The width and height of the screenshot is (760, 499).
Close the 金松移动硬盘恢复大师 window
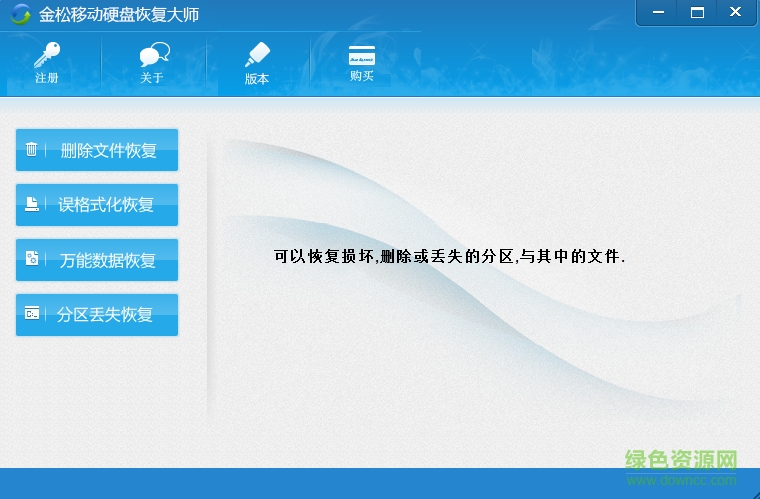click(x=735, y=13)
